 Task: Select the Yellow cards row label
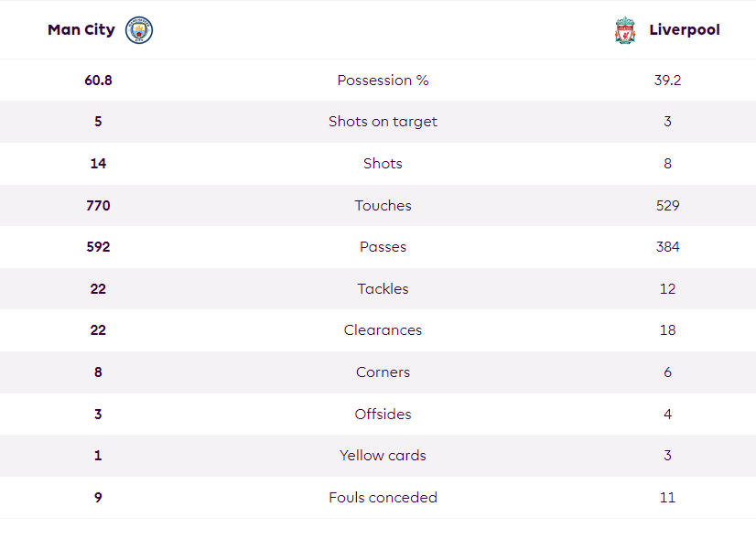[383, 456]
